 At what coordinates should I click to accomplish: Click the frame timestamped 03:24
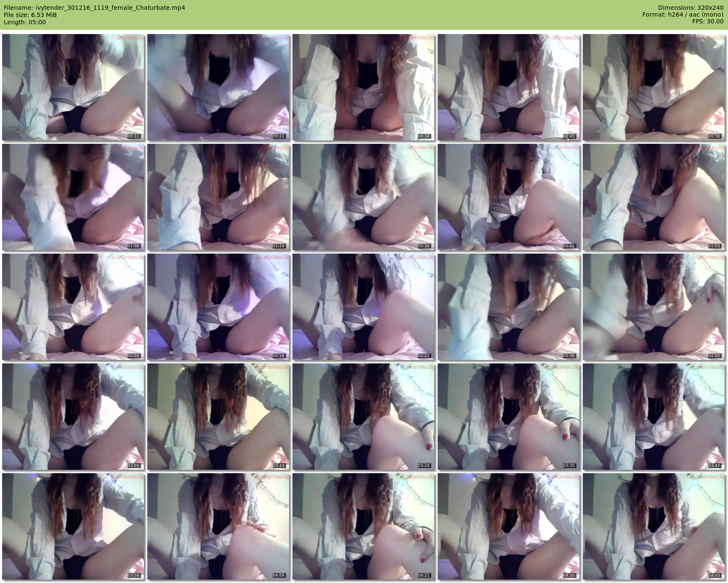(x=364, y=417)
